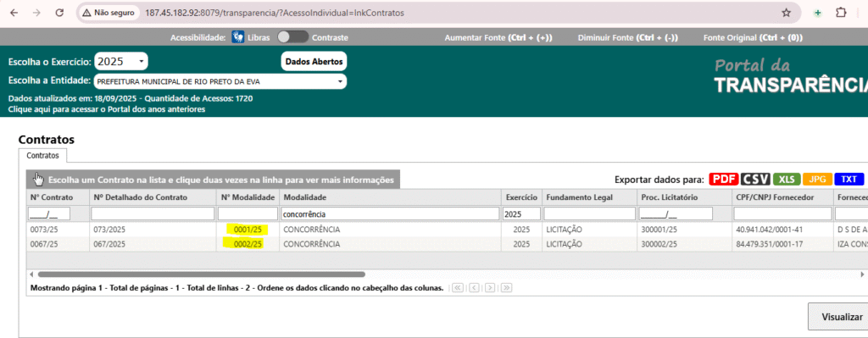Focus the Nº Detalhado do Contrato filter field

click(x=153, y=213)
